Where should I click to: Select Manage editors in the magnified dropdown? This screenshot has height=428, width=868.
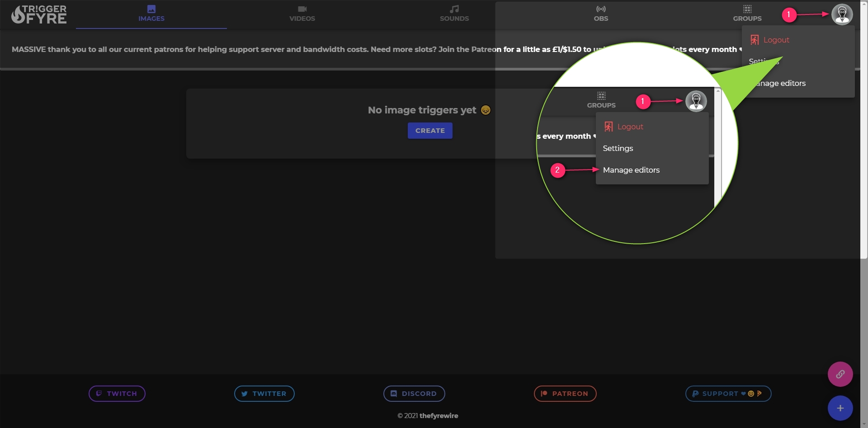[x=631, y=170]
